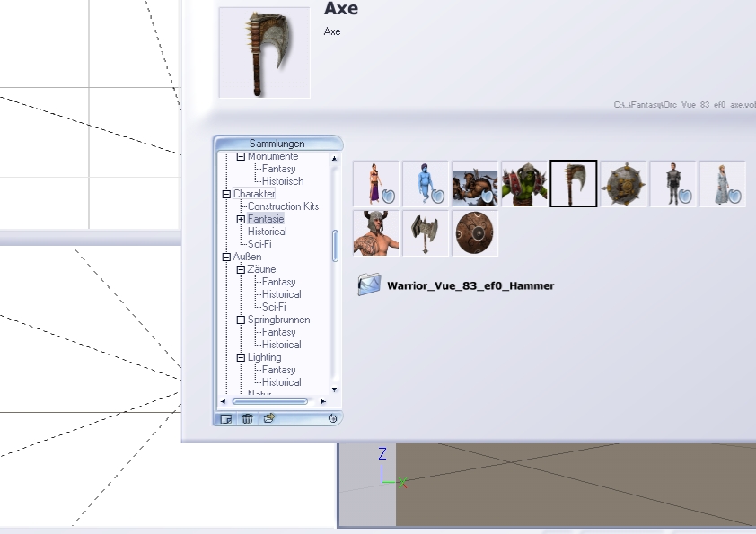756x534 pixels.
Task: Select the double-headed war hammer thumbnail
Action: tap(426, 233)
